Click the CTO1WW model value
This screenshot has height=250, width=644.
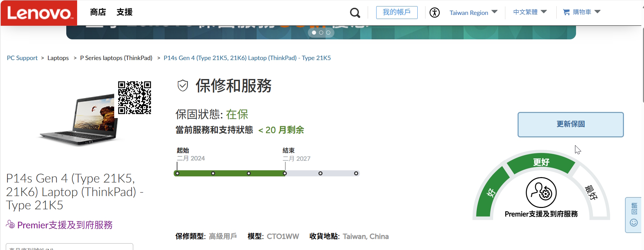point(283,236)
